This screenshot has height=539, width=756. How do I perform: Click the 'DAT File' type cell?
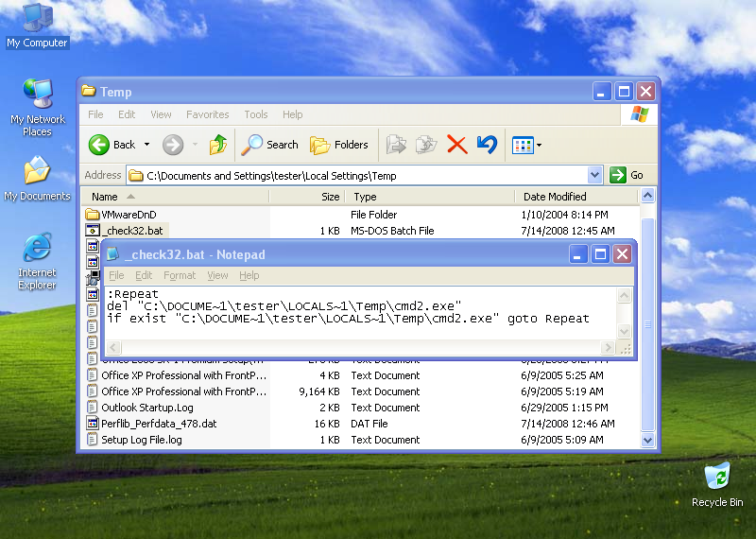[369, 424]
